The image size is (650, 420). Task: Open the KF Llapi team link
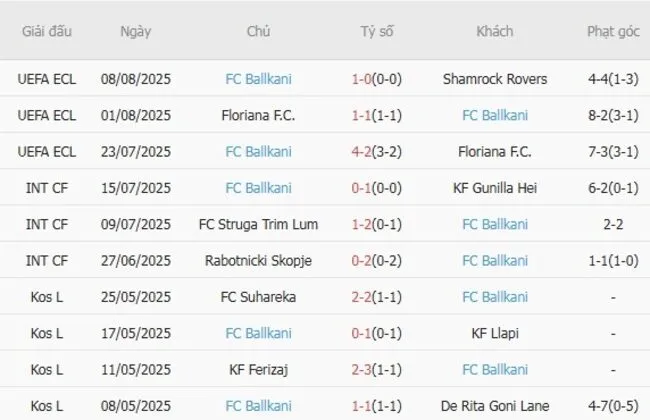tap(494, 333)
